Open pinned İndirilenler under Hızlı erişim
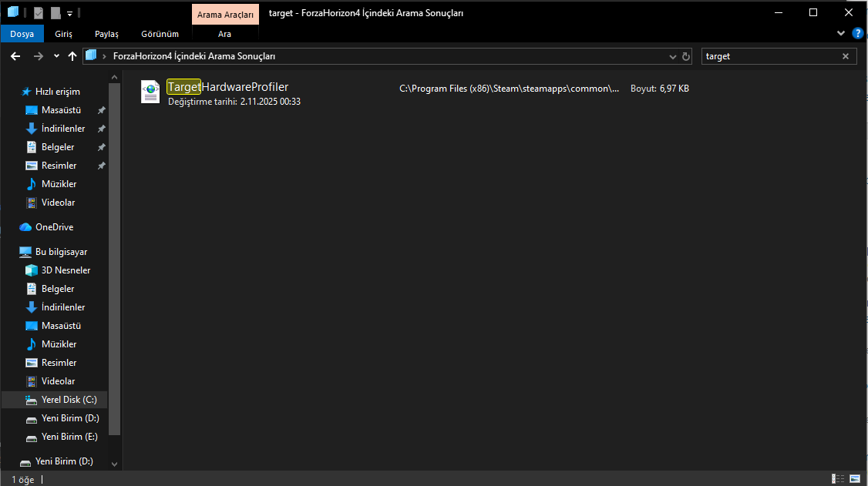868x486 pixels. coord(63,129)
